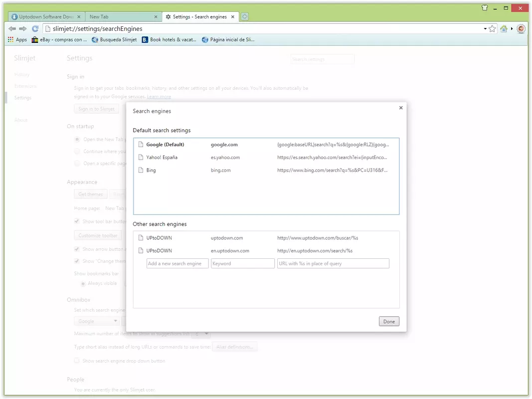Toggle Show tool bar button checkbox
Image resolution: width=532 pixels, height=399 pixels.
tap(77, 221)
